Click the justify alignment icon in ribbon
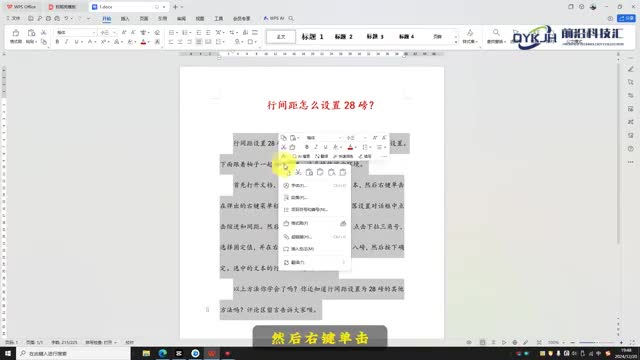 198,42
